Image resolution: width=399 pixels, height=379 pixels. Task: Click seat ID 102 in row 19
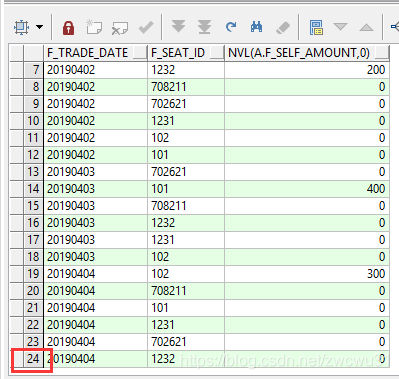160,274
